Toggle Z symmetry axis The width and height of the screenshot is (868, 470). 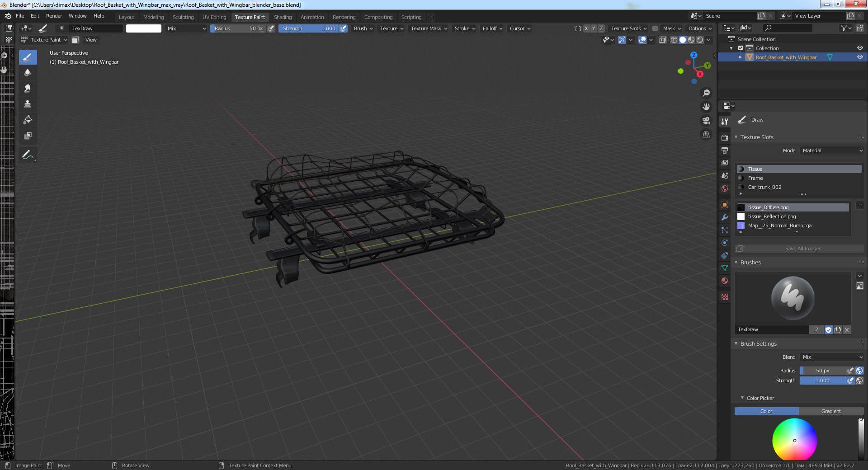click(x=601, y=28)
